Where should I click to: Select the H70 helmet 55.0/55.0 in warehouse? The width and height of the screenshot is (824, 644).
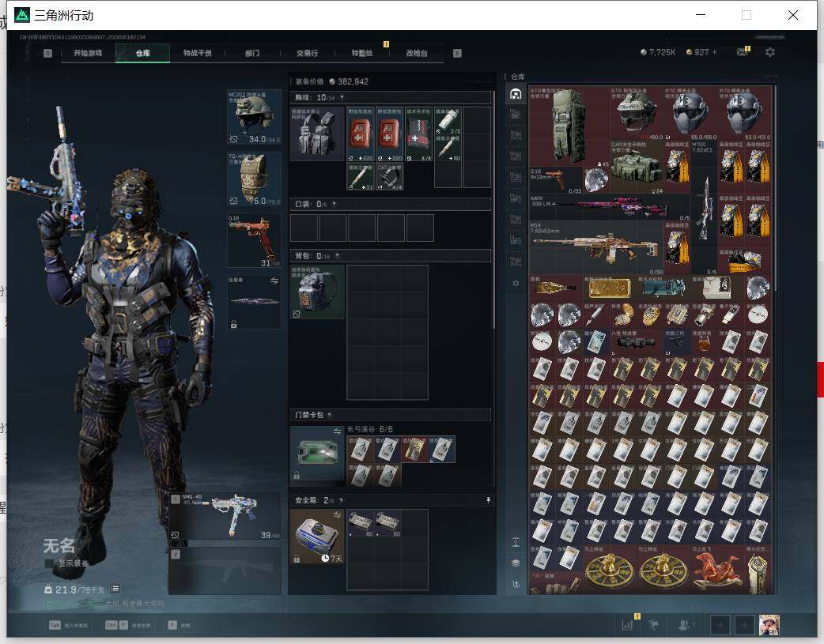pyautogui.click(x=690, y=113)
